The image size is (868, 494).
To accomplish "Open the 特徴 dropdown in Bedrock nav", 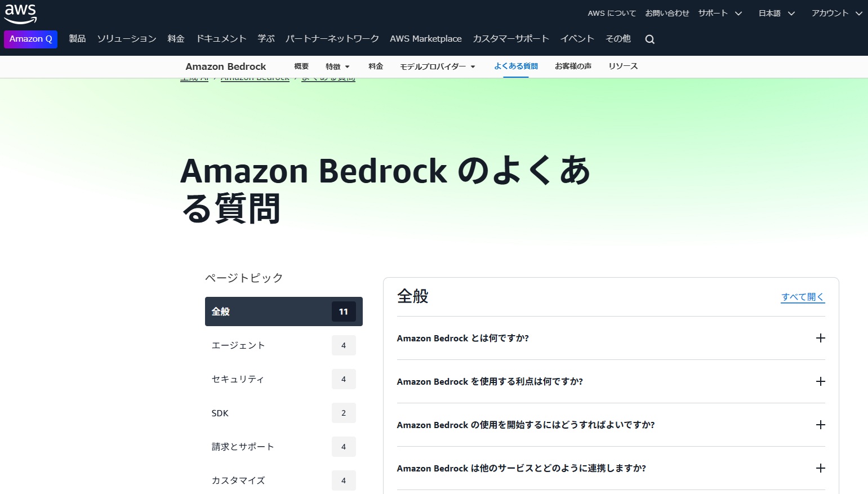I will (337, 66).
